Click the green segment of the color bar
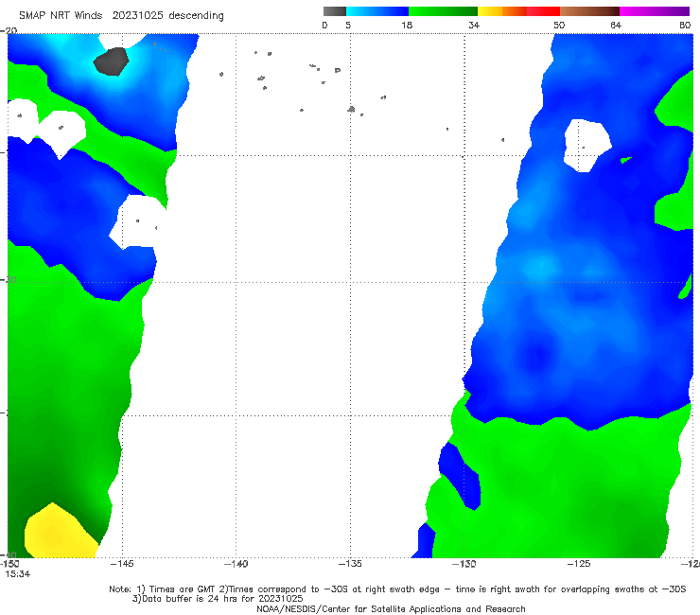Image resolution: width=700 pixels, height=615 pixels. coord(443,11)
